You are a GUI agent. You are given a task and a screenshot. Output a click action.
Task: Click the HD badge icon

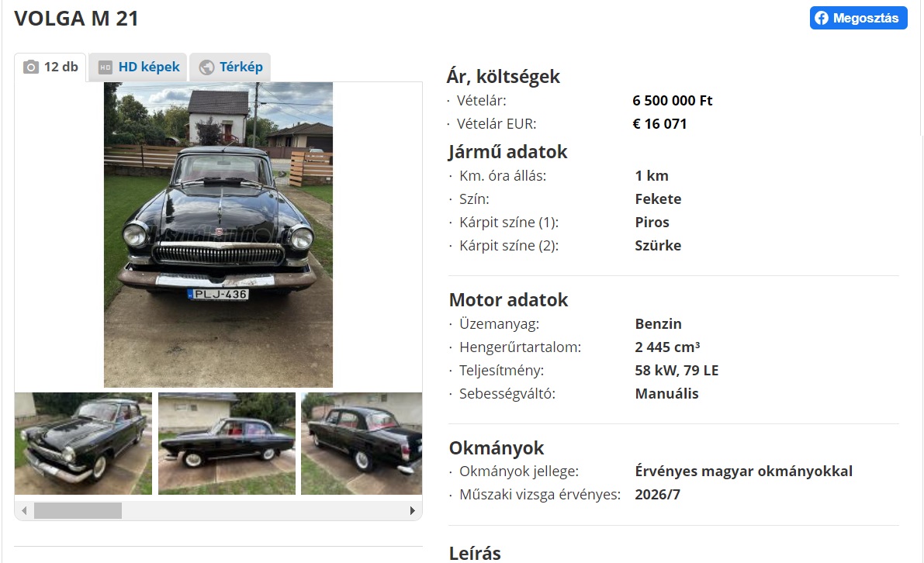[105, 67]
